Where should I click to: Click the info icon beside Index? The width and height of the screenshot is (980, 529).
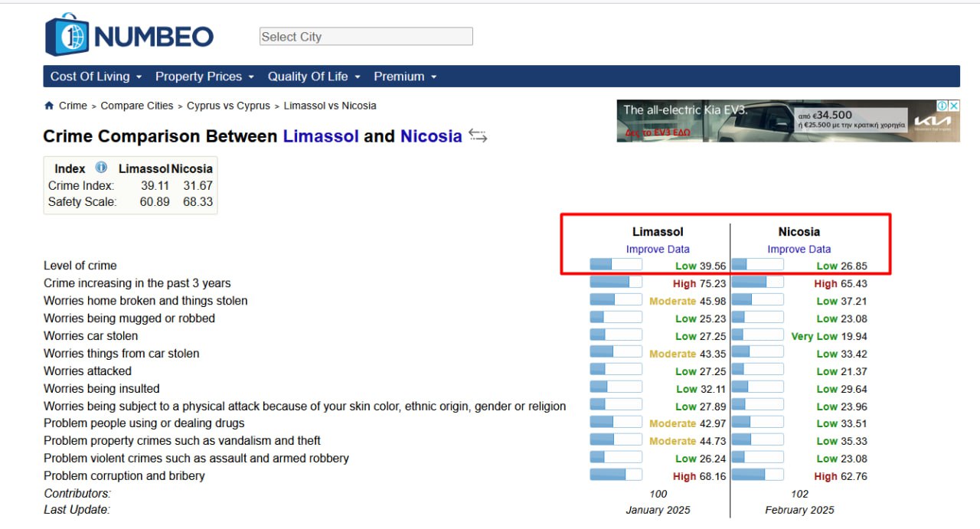tap(101, 168)
